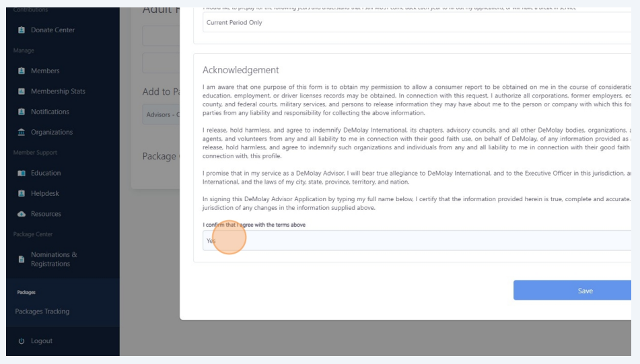Open Notifications from sidebar

[x=50, y=112]
